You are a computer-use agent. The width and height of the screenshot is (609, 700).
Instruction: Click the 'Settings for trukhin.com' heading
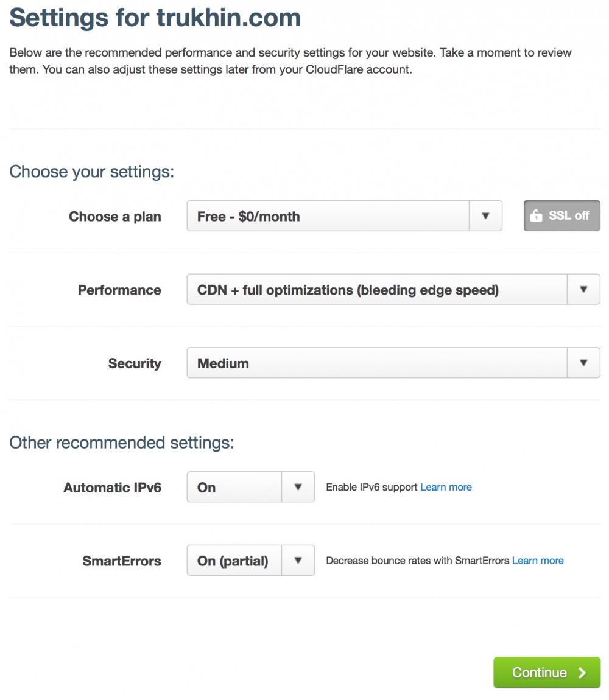tap(155, 17)
